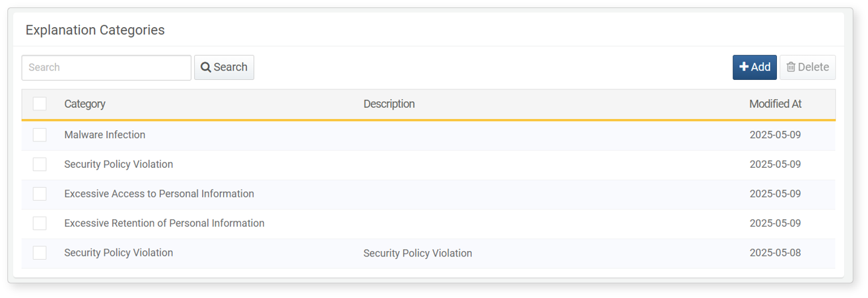
Task: Check the Malware Infection row checkbox
Action: [40, 135]
